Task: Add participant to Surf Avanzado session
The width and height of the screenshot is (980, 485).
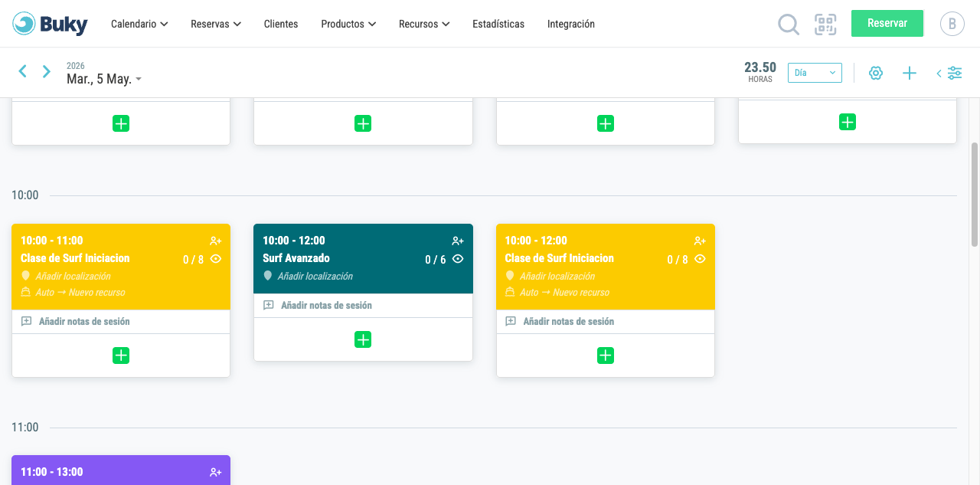Action: 458,241
